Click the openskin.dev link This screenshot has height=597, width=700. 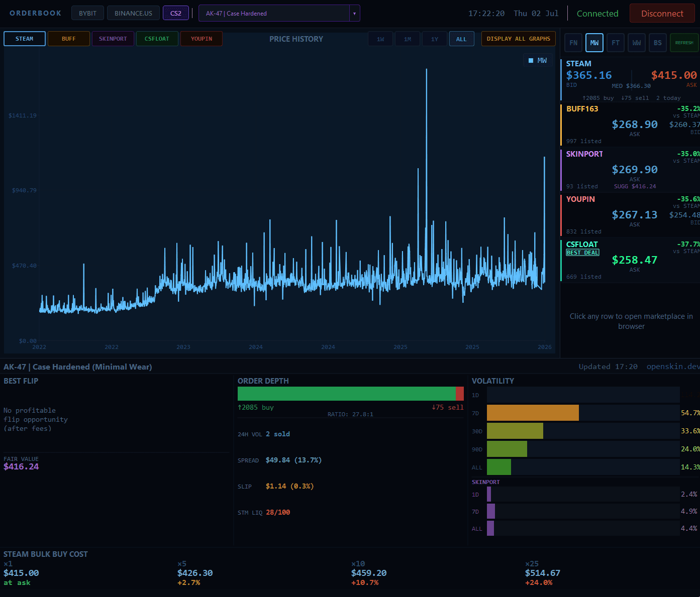(x=673, y=367)
